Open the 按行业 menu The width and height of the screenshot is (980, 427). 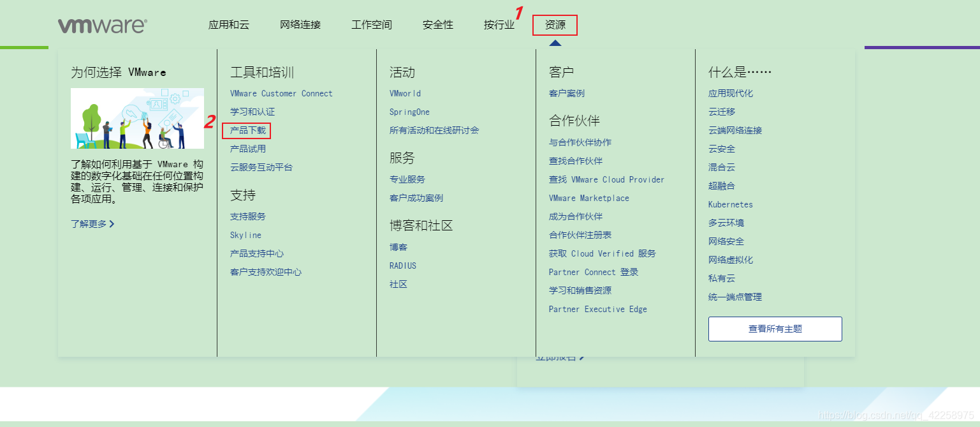pos(499,25)
